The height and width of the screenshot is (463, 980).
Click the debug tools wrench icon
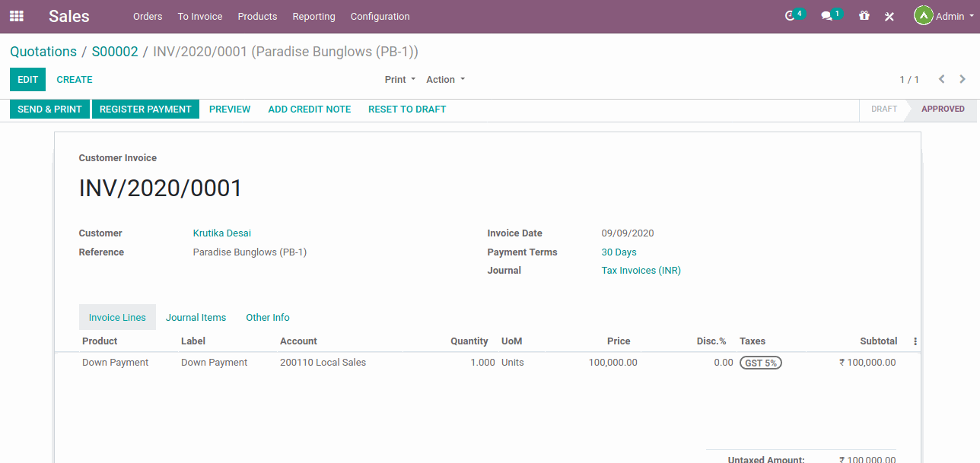point(889,17)
